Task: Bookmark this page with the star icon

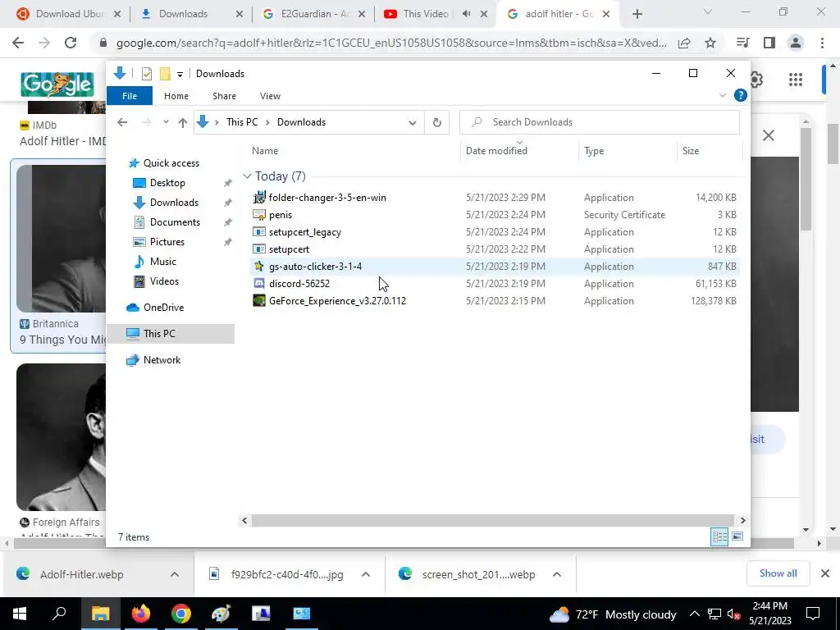Action: pos(710,43)
